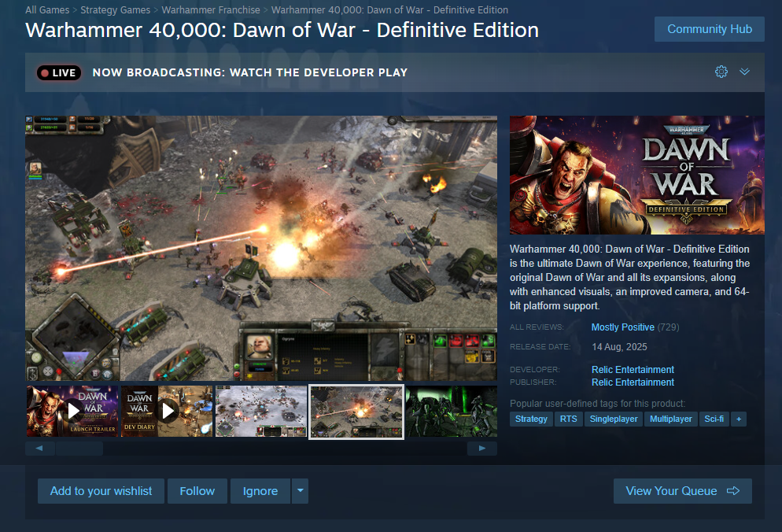This screenshot has height=532, width=782.
Task: Open the Dawn of War breadcrumb link
Action: 389,10
